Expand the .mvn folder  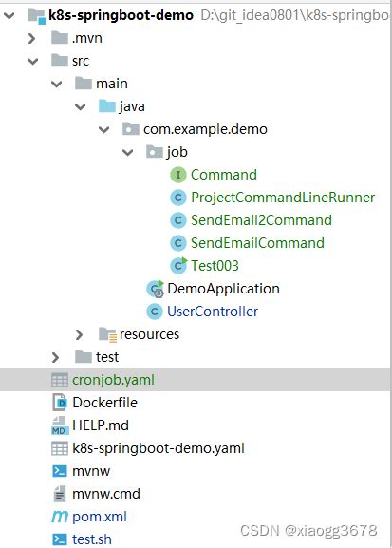pyautogui.click(x=31, y=38)
